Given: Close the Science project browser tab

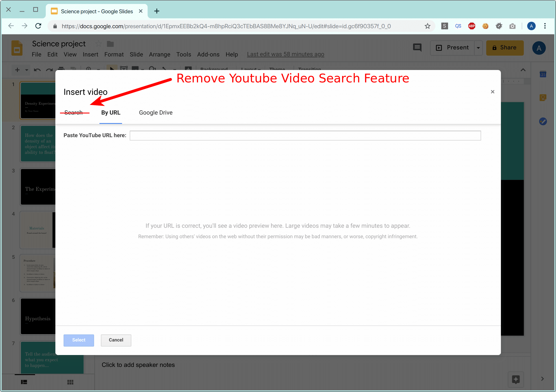Looking at the screenshot, I should 140,11.
